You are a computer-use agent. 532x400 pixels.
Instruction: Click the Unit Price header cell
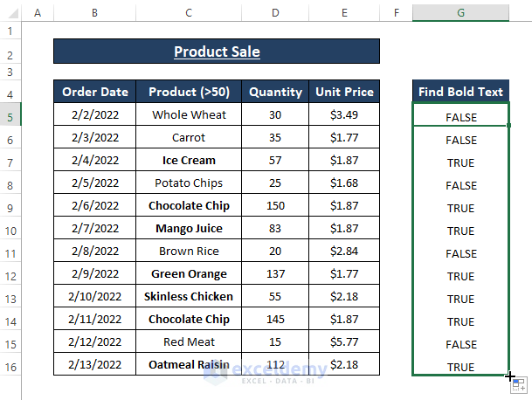pos(345,92)
